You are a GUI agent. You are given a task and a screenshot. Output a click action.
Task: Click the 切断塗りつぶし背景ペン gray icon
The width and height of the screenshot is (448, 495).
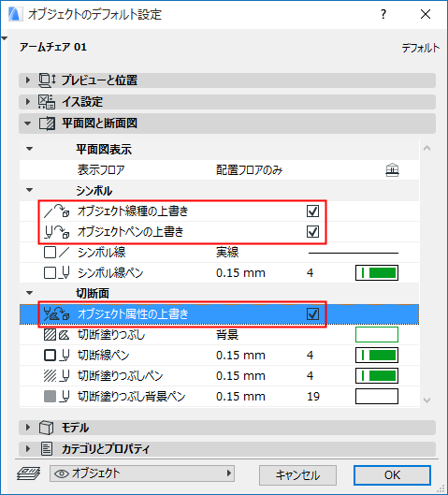tap(57, 396)
